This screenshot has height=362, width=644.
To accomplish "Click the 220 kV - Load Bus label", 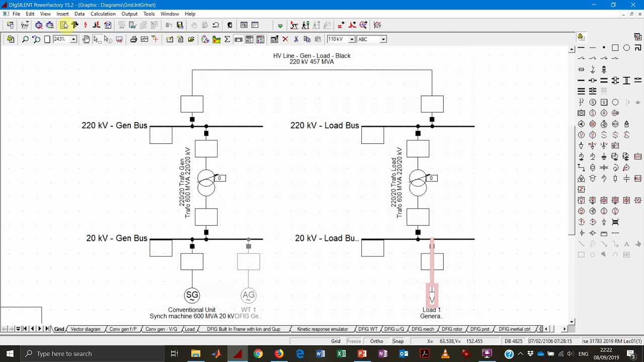I will 325,126.
